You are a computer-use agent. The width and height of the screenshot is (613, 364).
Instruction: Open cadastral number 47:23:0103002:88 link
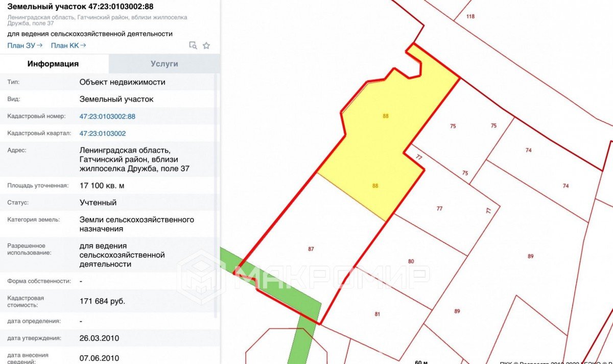(107, 116)
